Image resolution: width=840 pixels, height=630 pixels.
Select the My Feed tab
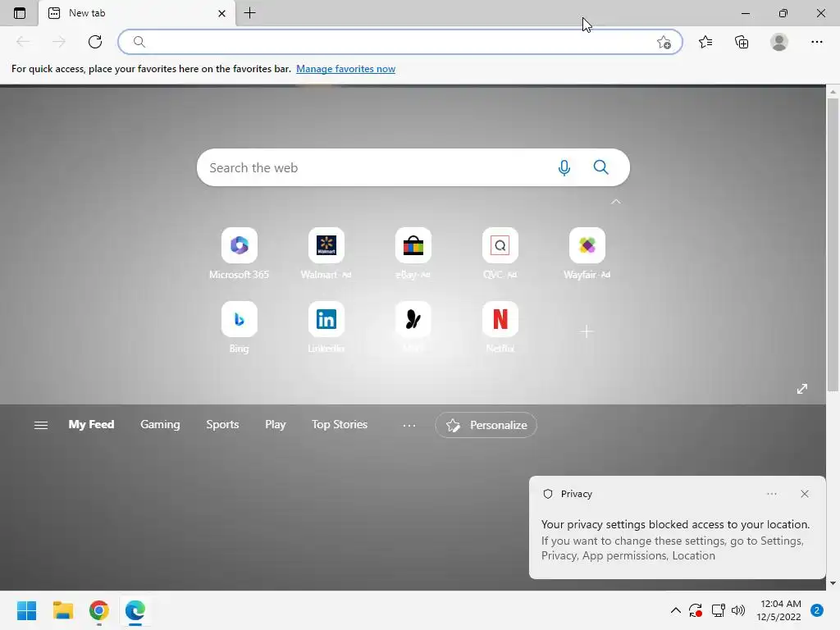coord(91,424)
